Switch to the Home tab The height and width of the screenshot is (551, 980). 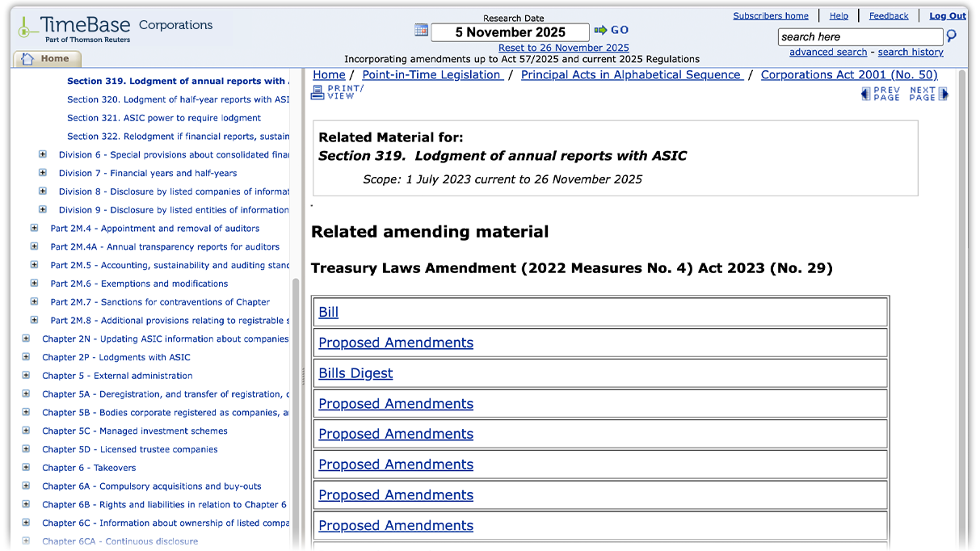tap(47, 58)
